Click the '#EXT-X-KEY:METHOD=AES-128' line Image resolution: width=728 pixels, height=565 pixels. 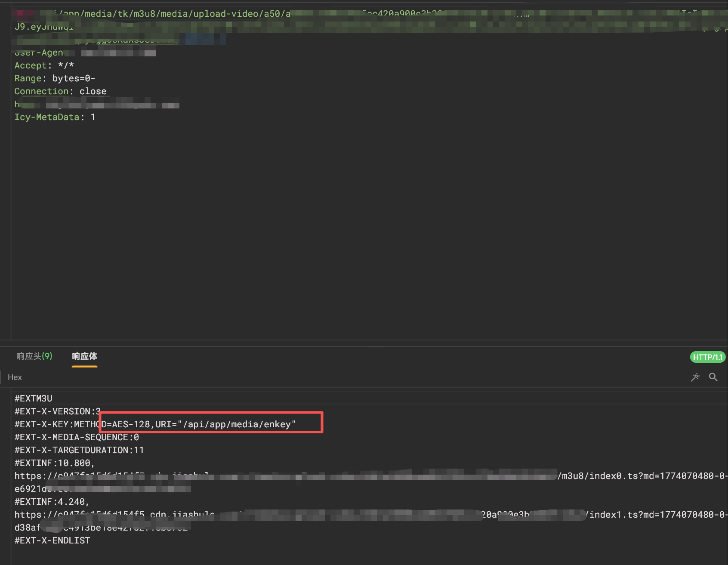click(x=155, y=424)
